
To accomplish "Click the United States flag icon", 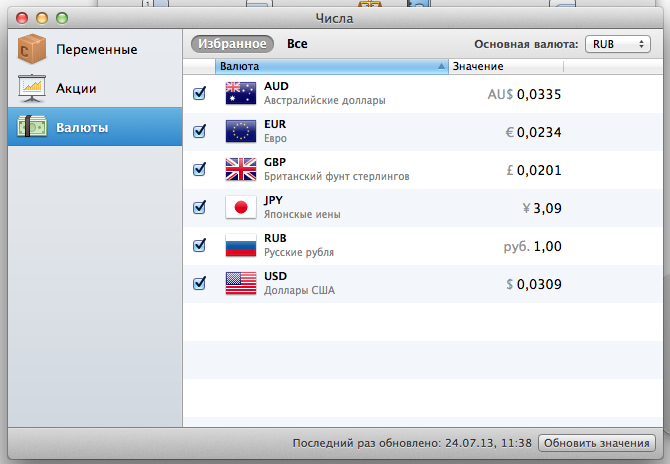I will tap(241, 284).
